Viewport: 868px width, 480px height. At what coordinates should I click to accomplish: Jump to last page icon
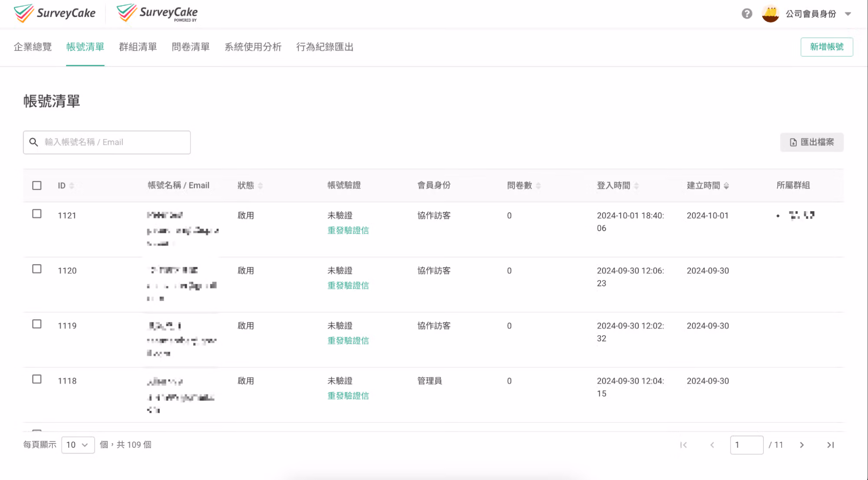tap(830, 445)
